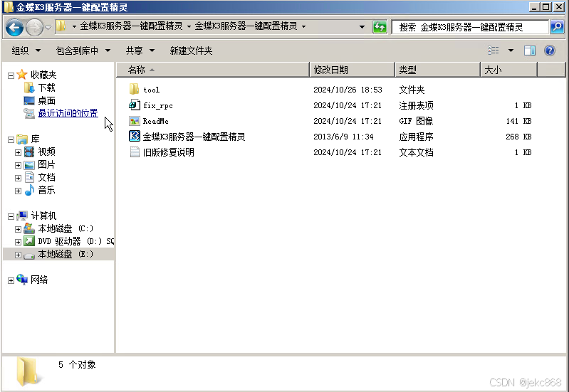569x392 pixels.
Task: Click 新建文件夹 button
Action: [x=191, y=51]
